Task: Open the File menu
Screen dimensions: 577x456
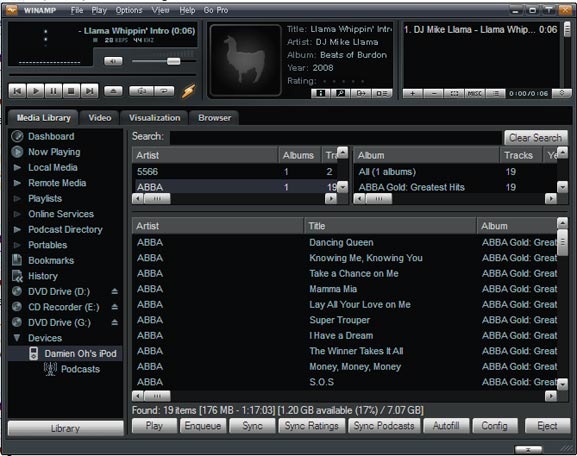Action: (x=77, y=10)
